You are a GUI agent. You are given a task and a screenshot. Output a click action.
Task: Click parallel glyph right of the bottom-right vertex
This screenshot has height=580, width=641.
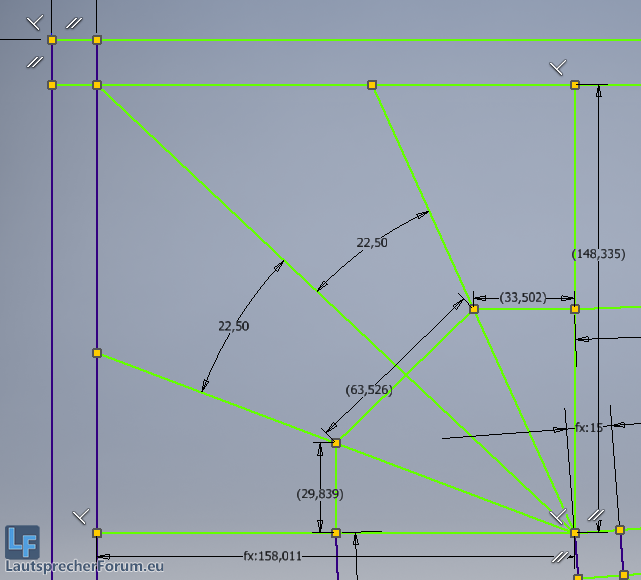[x=595, y=516]
